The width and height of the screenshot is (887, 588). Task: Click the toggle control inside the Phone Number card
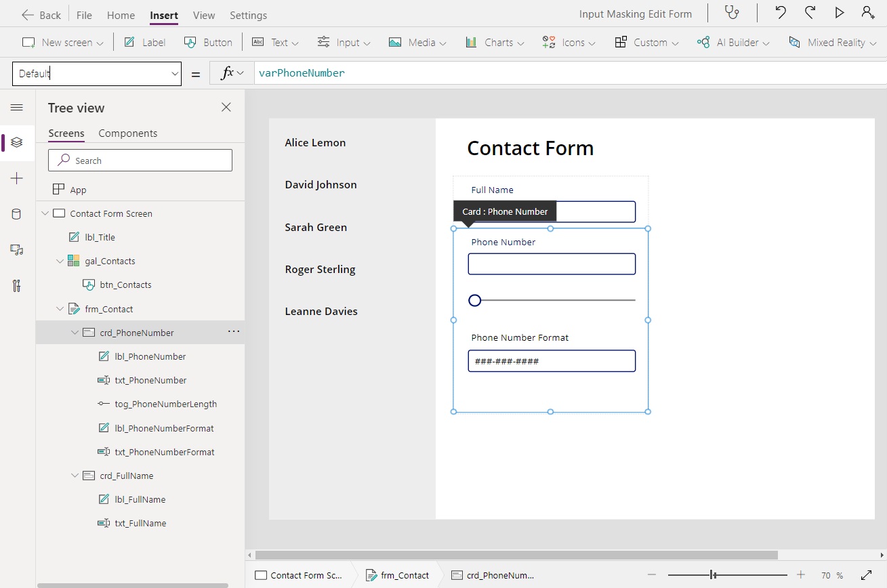(x=474, y=299)
